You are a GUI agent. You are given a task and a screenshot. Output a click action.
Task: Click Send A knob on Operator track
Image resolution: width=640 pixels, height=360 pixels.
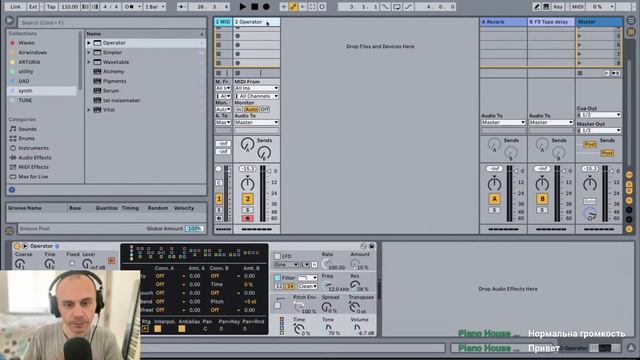coord(247,144)
